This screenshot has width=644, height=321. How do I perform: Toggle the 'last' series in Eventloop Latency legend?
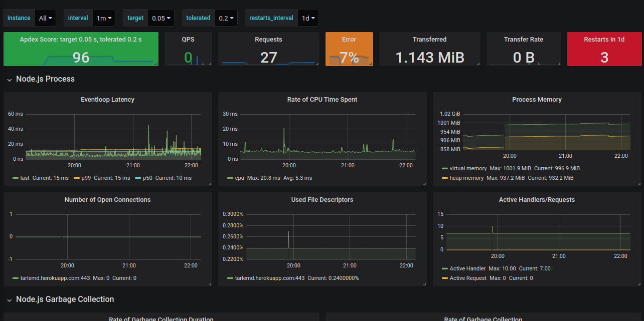click(26, 178)
